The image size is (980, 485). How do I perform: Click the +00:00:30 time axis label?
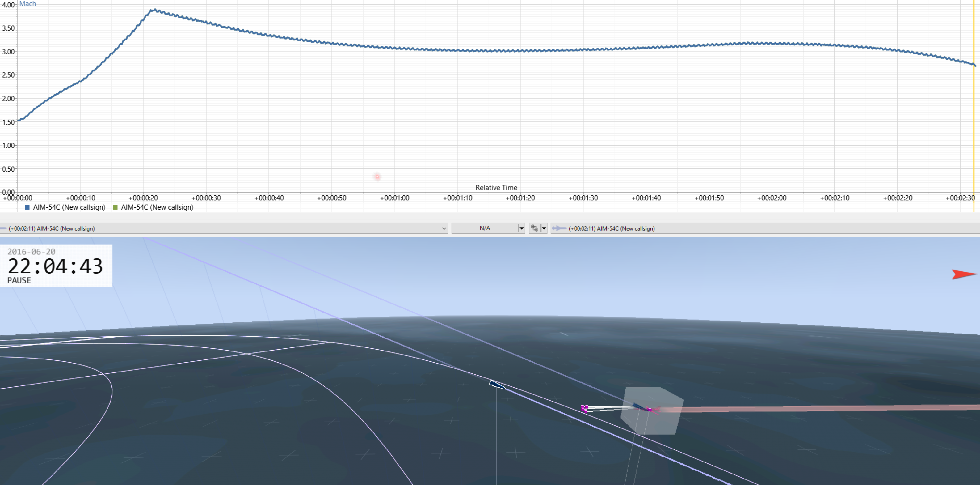click(x=206, y=198)
